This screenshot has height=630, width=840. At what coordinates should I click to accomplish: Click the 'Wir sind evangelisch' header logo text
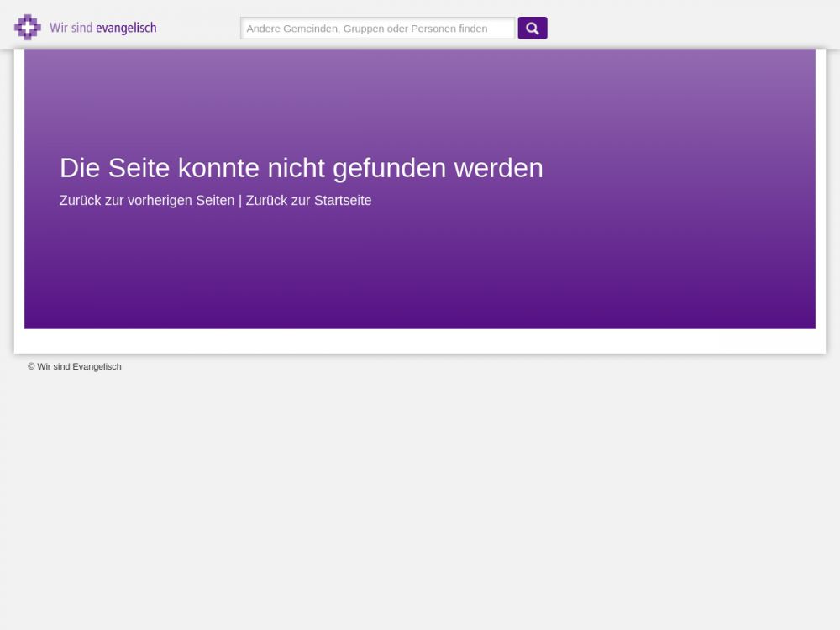[x=102, y=28]
